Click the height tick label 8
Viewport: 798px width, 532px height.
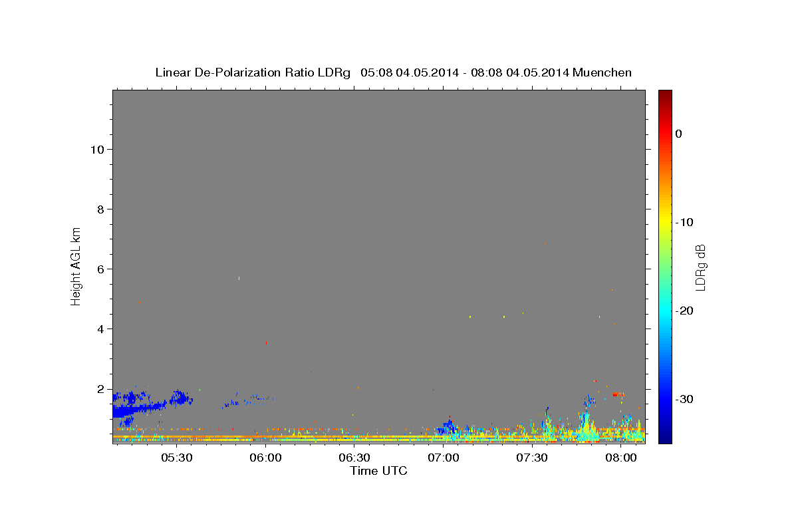click(101, 209)
